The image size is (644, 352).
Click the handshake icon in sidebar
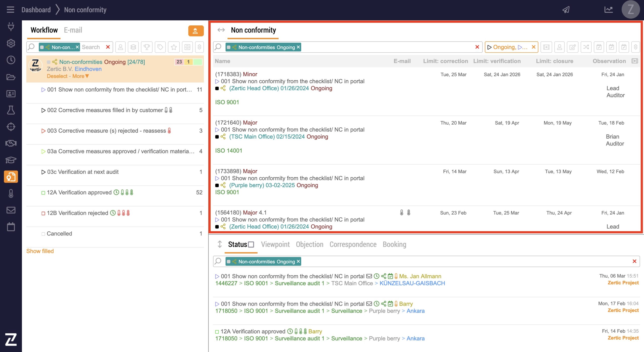coord(11,143)
